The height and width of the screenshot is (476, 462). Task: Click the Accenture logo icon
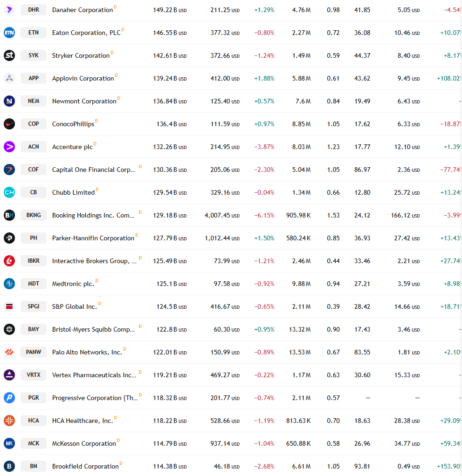9,147
